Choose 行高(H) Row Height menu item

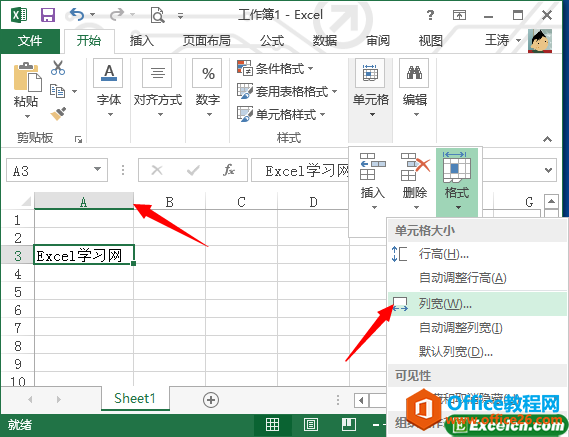(x=477, y=254)
